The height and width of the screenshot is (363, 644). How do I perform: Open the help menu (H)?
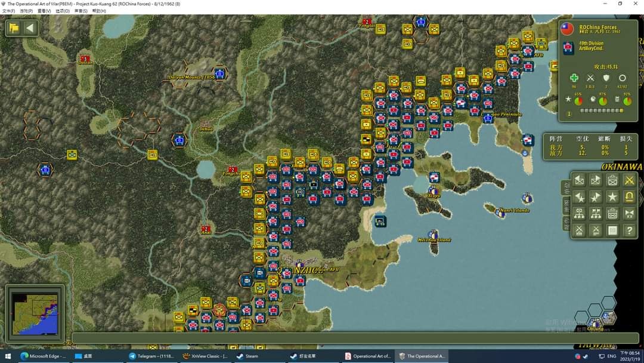click(99, 11)
